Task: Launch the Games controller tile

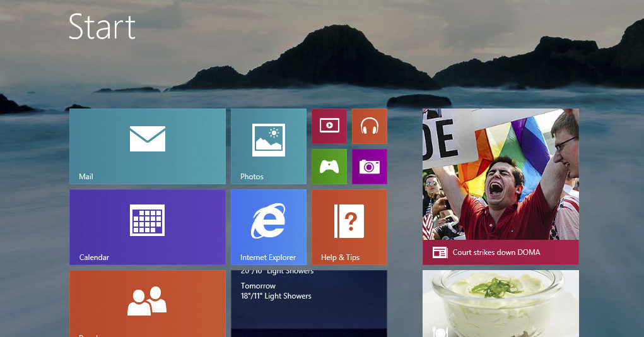Action: coord(329,166)
